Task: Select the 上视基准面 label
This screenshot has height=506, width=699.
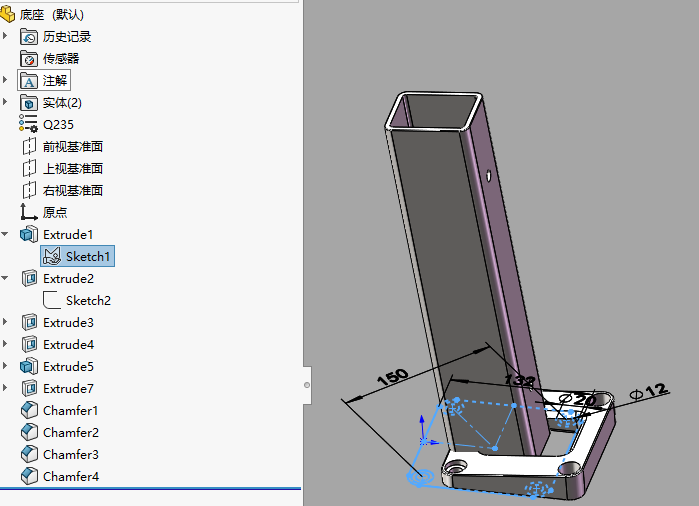Action: click(73, 168)
